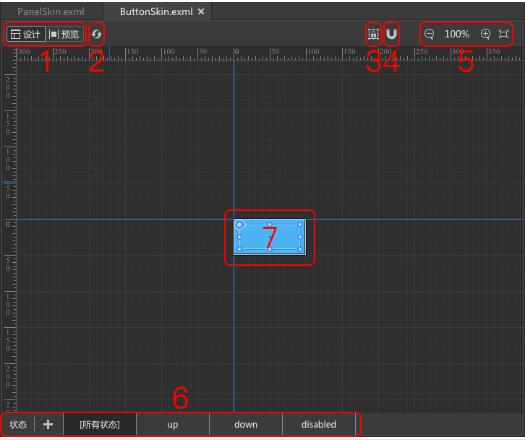This screenshot has height=440, width=525.
Task: Select the [所有状态] all states tab
Action: pyautogui.click(x=100, y=424)
